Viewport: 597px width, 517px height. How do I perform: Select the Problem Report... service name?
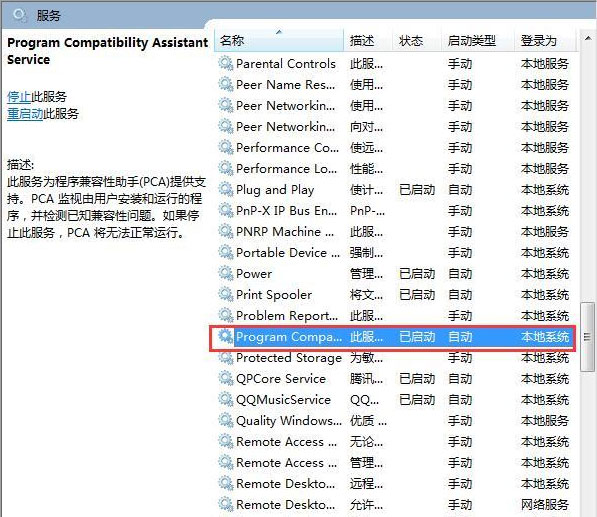pos(287,316)
